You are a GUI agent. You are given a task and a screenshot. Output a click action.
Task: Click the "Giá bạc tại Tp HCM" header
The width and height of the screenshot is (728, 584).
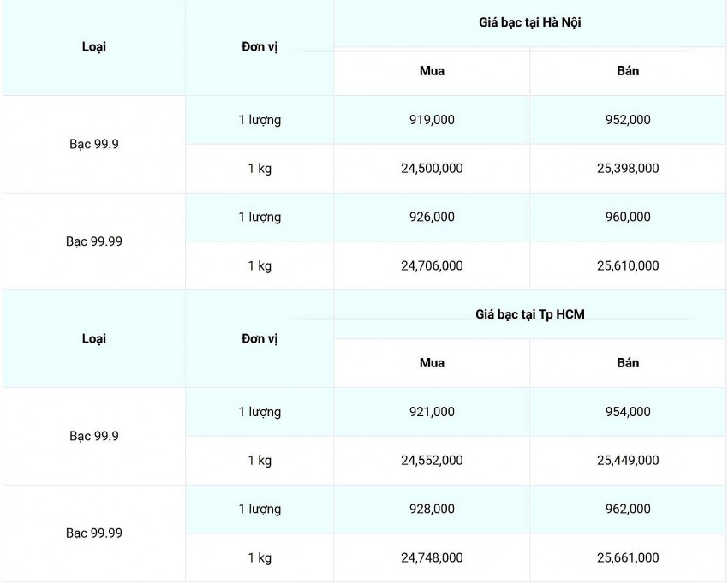[x=530, y=314]
